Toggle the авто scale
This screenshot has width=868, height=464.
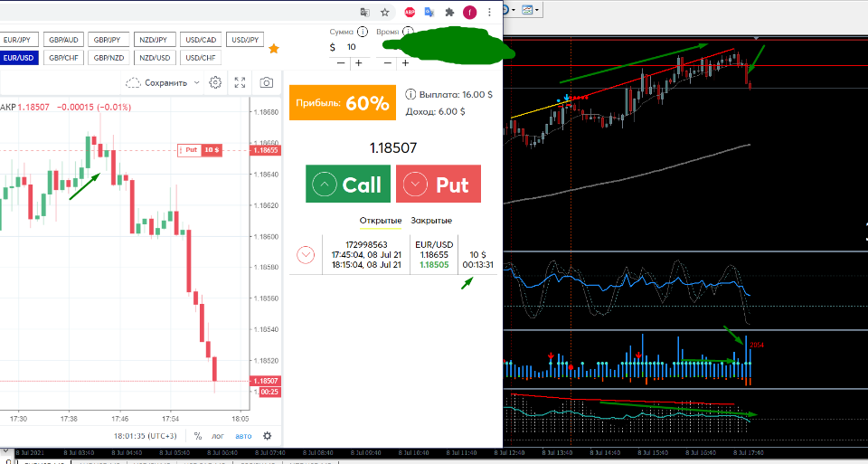click(243, 436)
